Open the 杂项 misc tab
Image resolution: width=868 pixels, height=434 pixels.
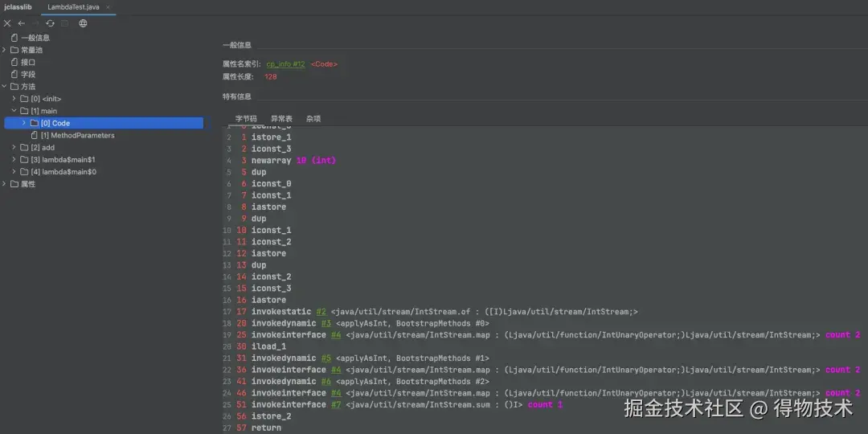pyautogui.click(x=313, y=118)
